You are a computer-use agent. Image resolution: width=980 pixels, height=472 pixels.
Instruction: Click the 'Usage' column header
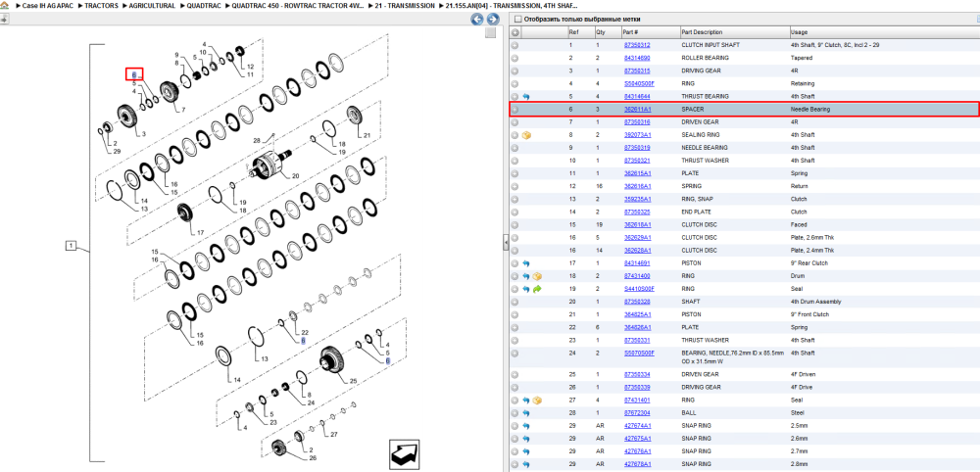point(883,32)
